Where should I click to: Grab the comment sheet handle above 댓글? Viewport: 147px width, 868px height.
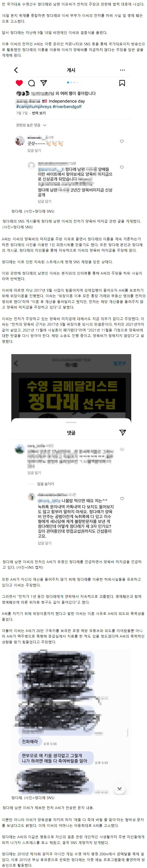(x=71, y=422)
